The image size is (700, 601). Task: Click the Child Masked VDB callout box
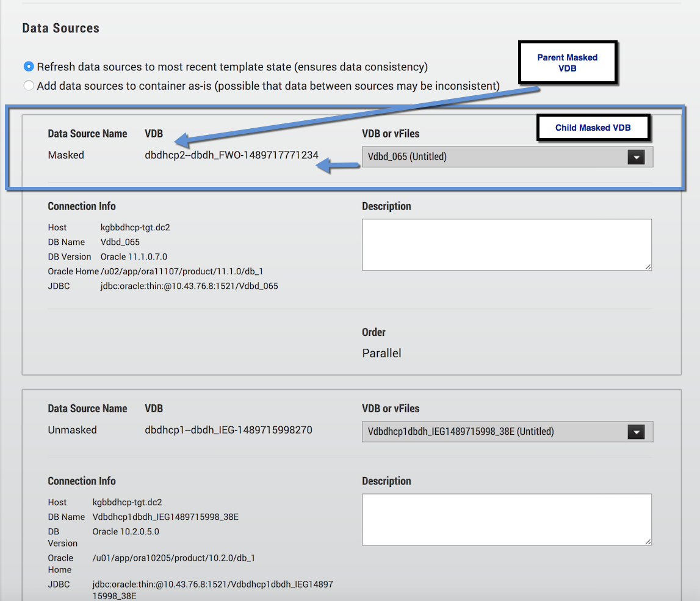(x=592, y=128)
